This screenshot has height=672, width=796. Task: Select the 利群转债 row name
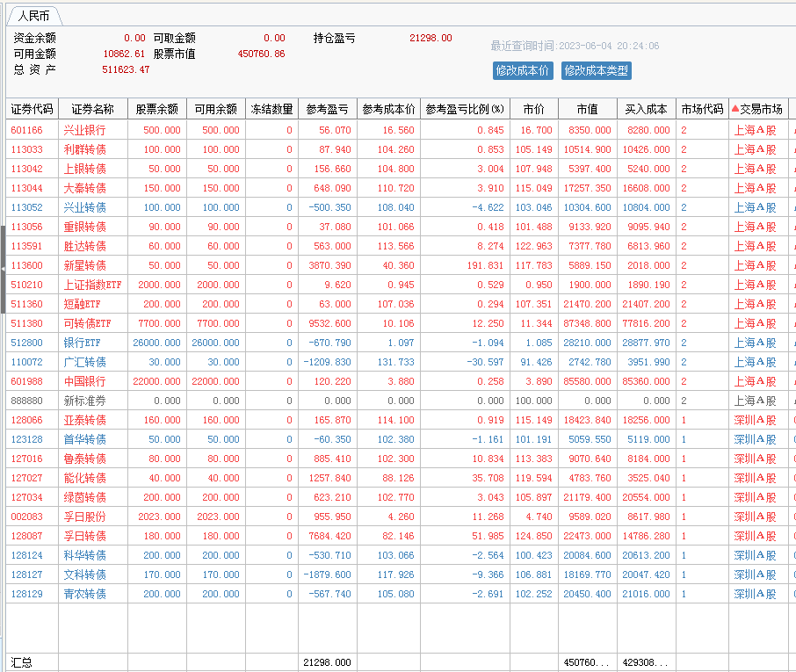point(84,149)
